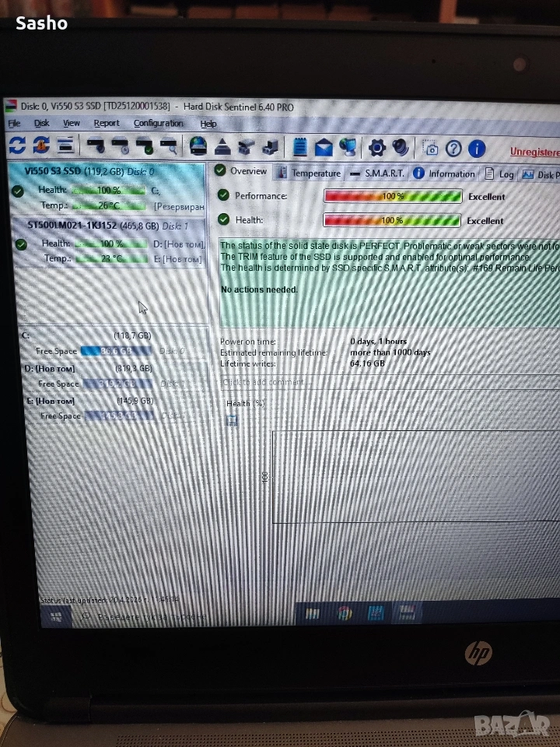560x747 pixels.
Task: Open the Report menu
Action: 107,123
